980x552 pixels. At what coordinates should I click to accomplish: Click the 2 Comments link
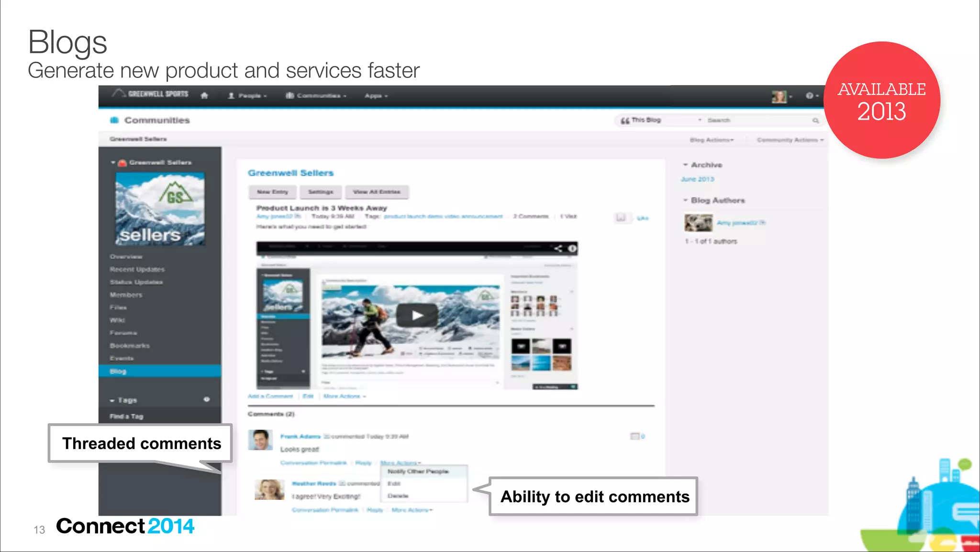click(x=531, y=216)
